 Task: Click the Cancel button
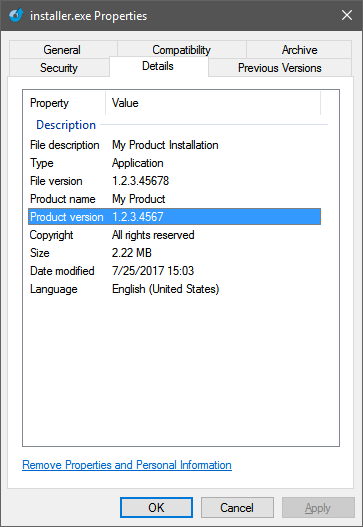pyautogui.click(x=237, y=508)
